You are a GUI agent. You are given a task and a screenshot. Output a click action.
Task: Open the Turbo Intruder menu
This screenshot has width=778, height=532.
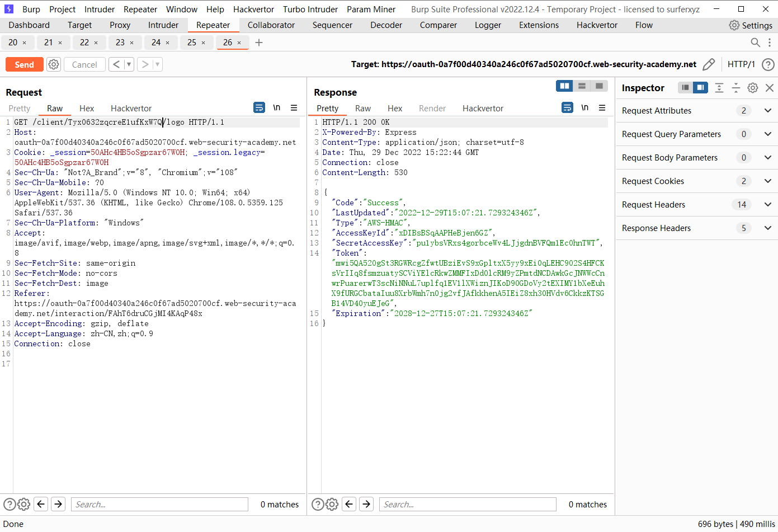pos(310,9)
